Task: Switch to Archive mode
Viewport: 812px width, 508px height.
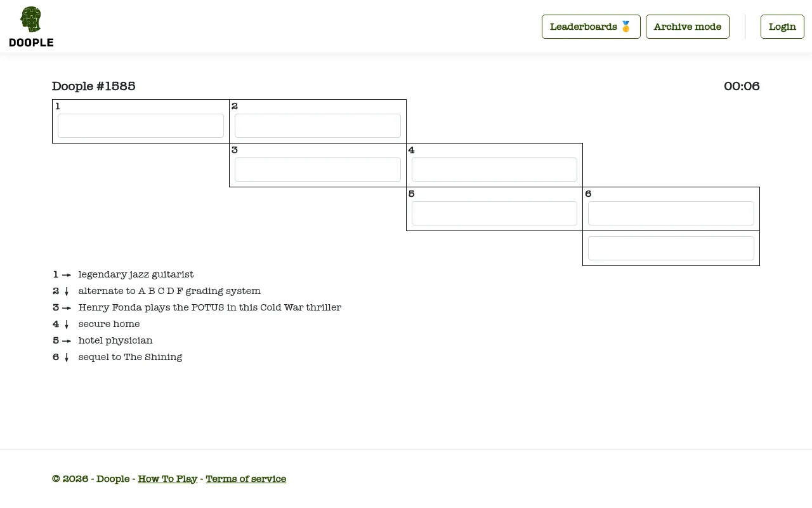Action: pyautogui.click(x=688, y=27)
